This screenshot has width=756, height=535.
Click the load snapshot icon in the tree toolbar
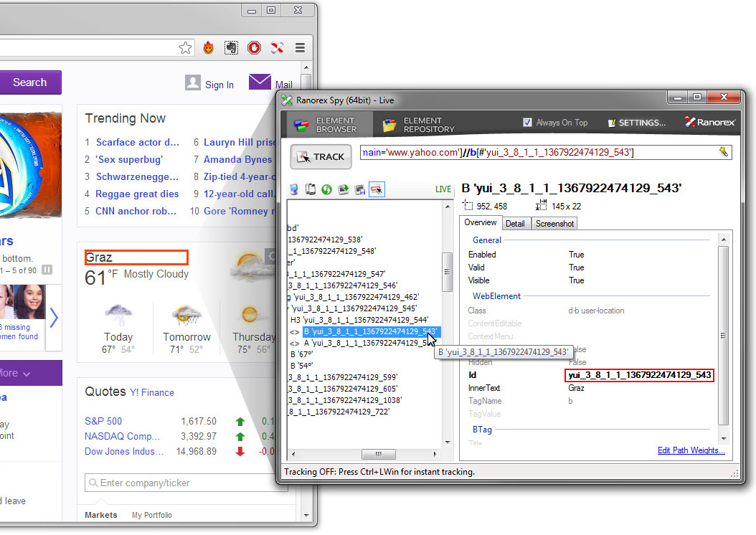click(344, 189)
